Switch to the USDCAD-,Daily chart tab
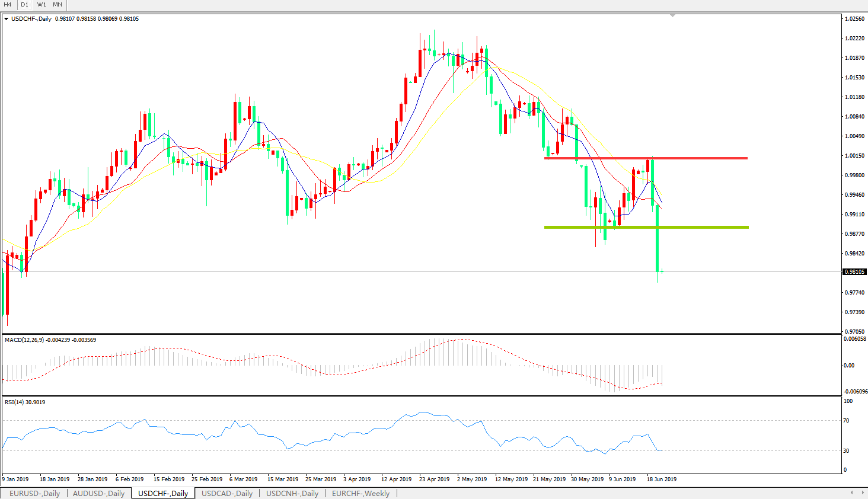The height and width of the screenshot is (499, 868). tap(227, 493)
